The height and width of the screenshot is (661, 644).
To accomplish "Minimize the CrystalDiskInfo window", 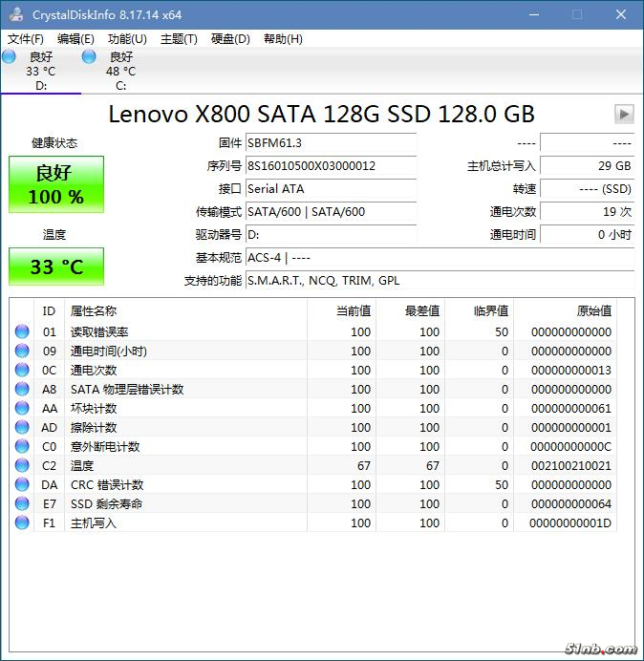I will 534,14.
